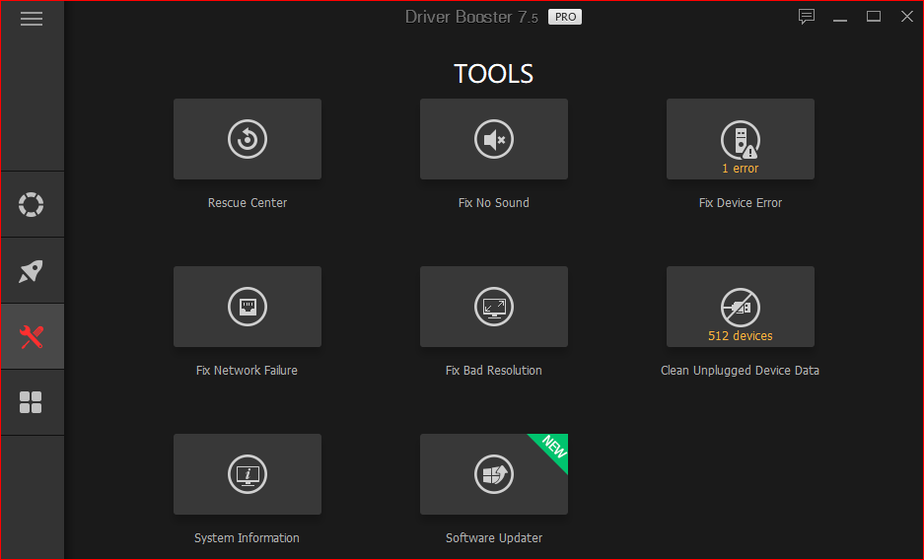
Task: Launch the Software Updater icon
Action: [x=494, y=474]
